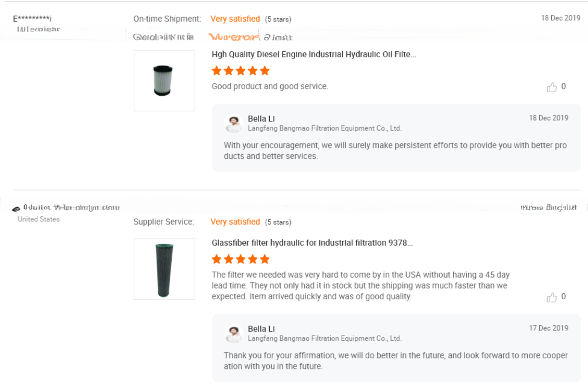Open the green glassfiber filter product image
This screenshot has width=588, height=392.
[164, 269]
